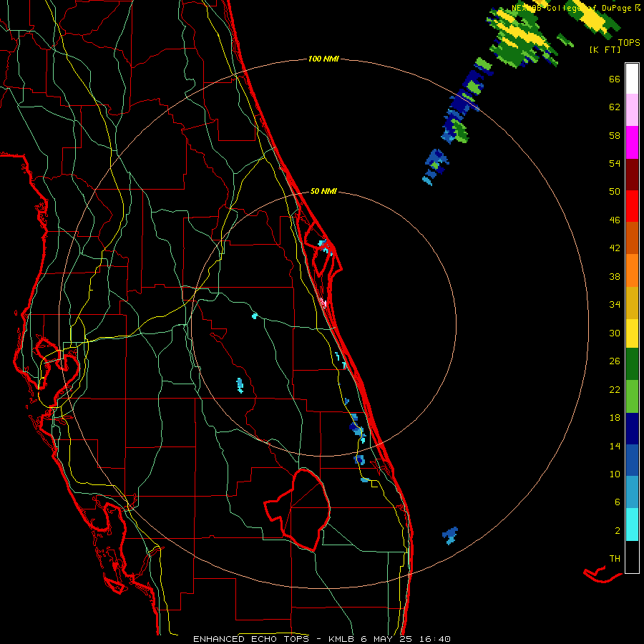Click the 'College of DuPage' watermark text

click(x=589, y=8)
